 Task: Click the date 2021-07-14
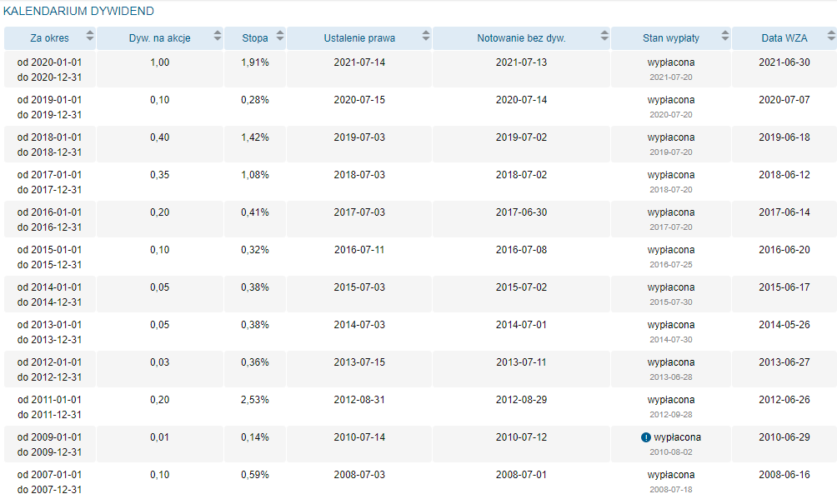point(359,62)
